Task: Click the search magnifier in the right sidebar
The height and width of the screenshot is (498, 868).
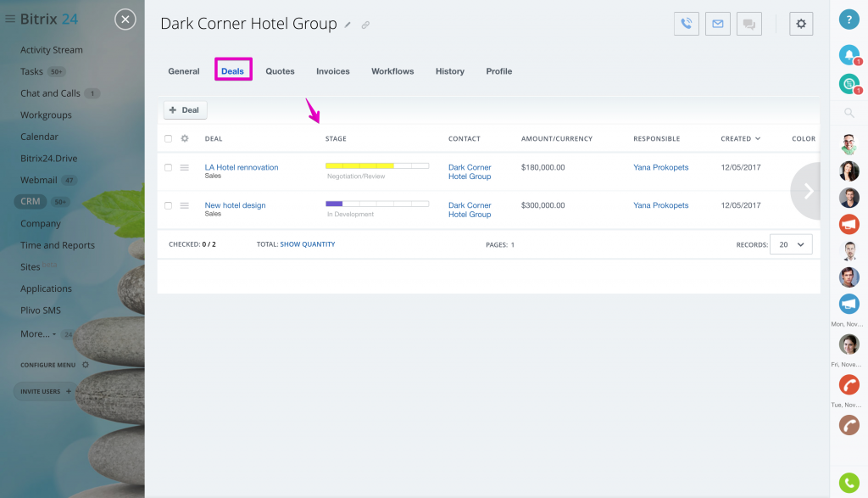Action: pos(849,113)
